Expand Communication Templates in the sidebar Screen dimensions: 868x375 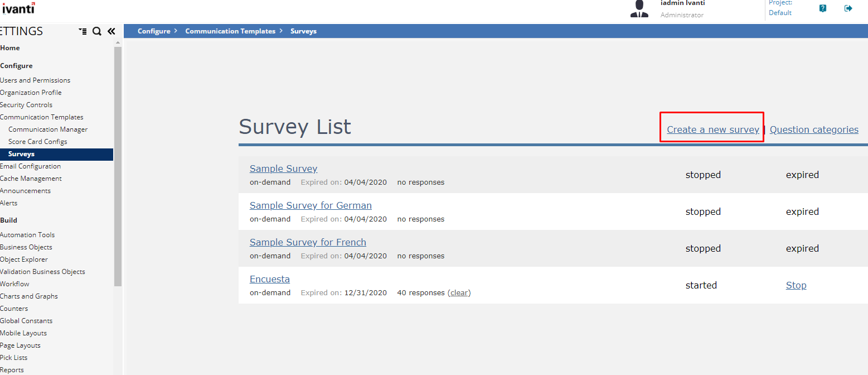[x=42, y=117]
